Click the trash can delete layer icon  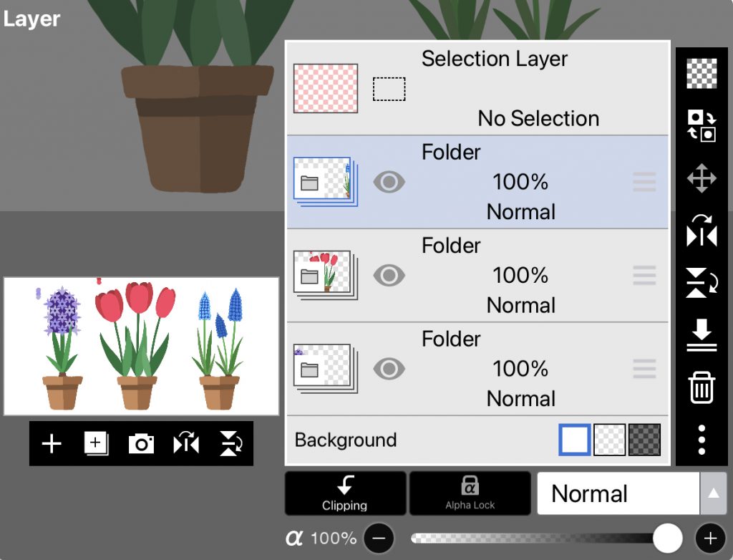pyautogui.click(x=702, y=388)
